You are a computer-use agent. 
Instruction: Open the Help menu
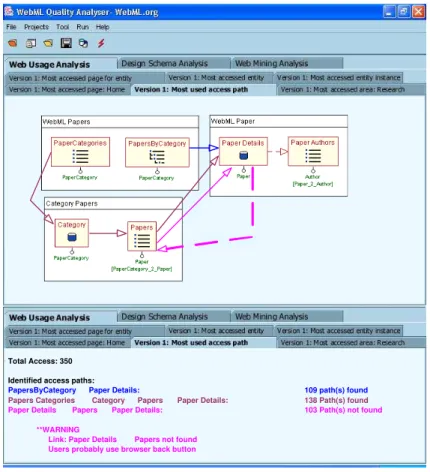coord(103,27)
